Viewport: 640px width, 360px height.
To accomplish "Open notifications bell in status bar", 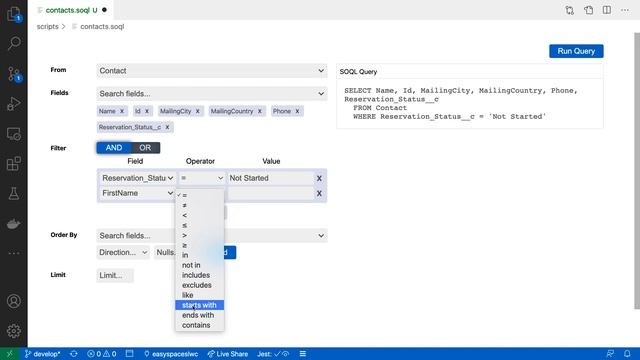I will tap(627, 354).
